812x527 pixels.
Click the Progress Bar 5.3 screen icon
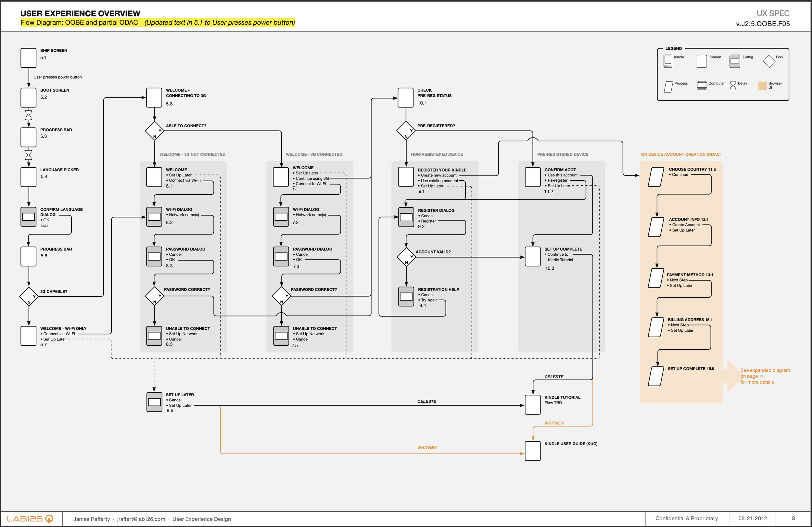pos(28,137)
